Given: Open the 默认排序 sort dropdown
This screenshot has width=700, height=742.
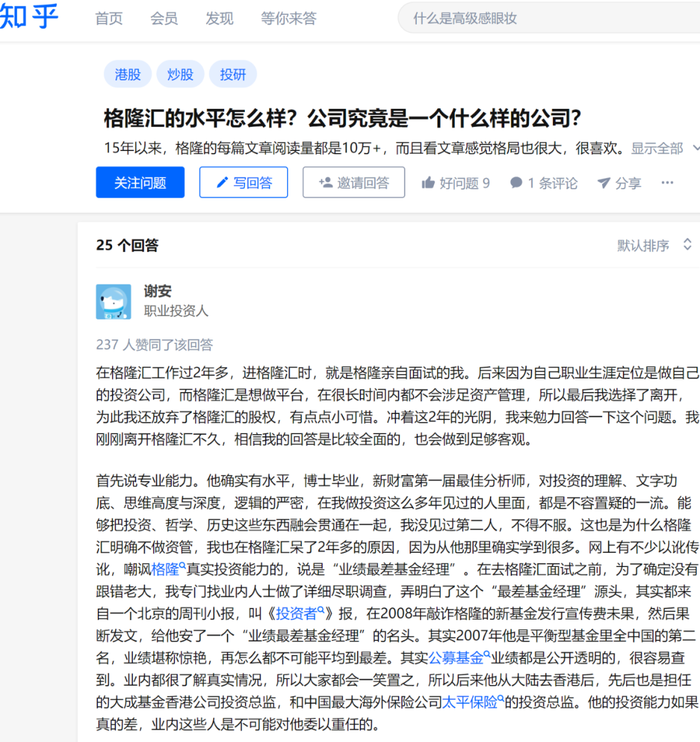Looking at the screenshot, I should 654,245.
